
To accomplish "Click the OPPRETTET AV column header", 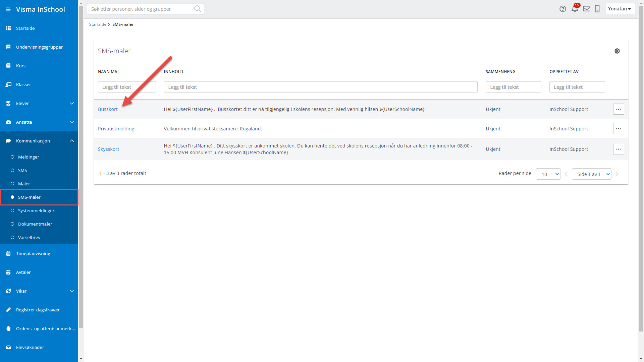I will [x=564, y=72].
